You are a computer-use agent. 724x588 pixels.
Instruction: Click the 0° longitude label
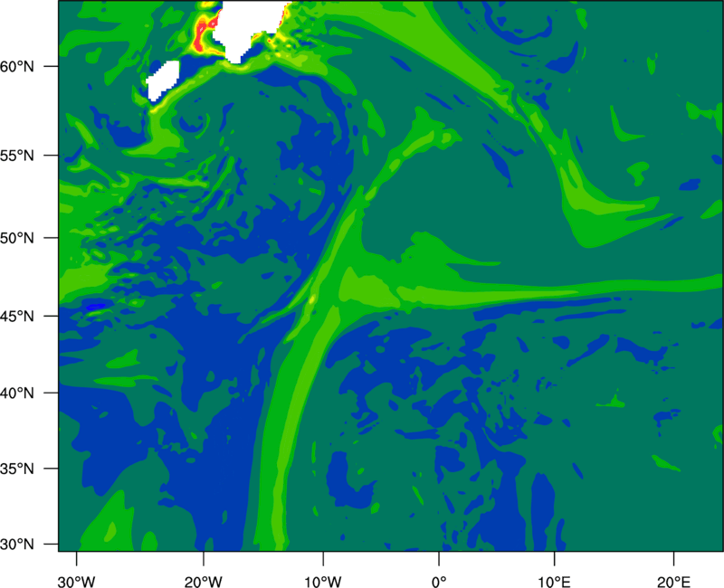439,582
